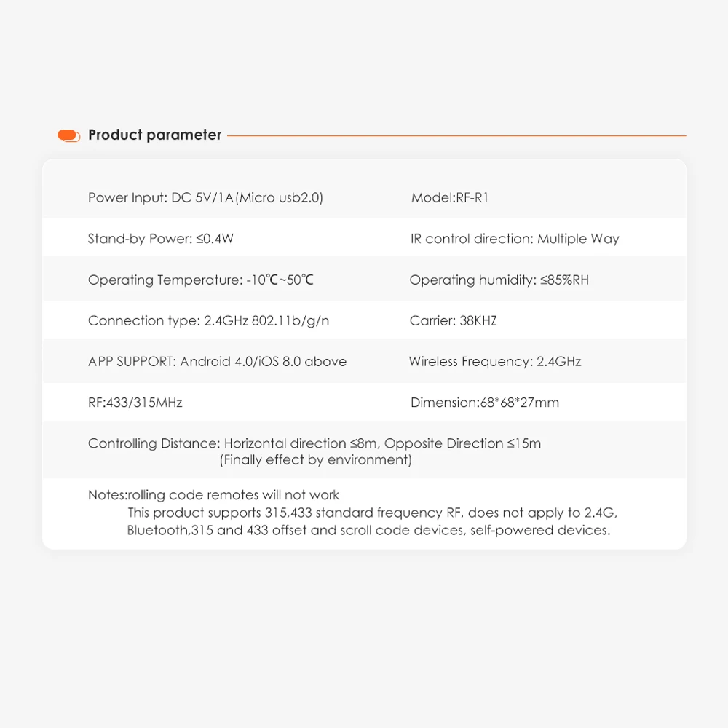Click the Carrier 38KHZ entry
This screenshot has width=728, height=728.
coord(453,321)
